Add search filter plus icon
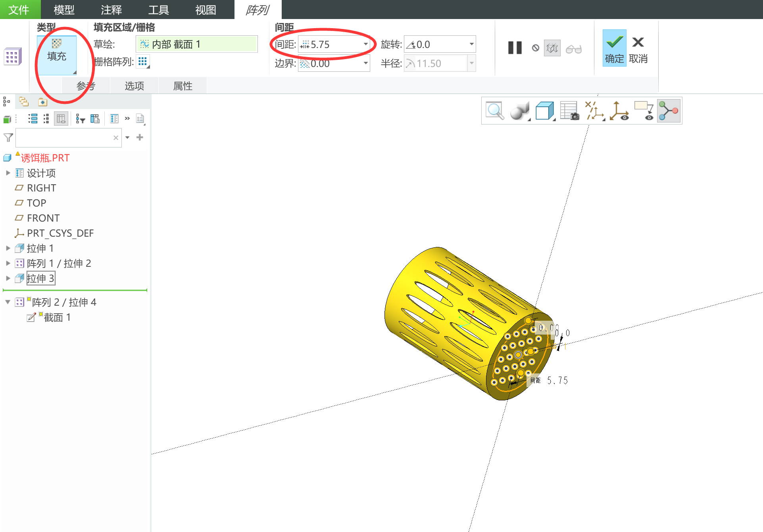This screenshot has width=763, height=532. click(x=140, y=137)
